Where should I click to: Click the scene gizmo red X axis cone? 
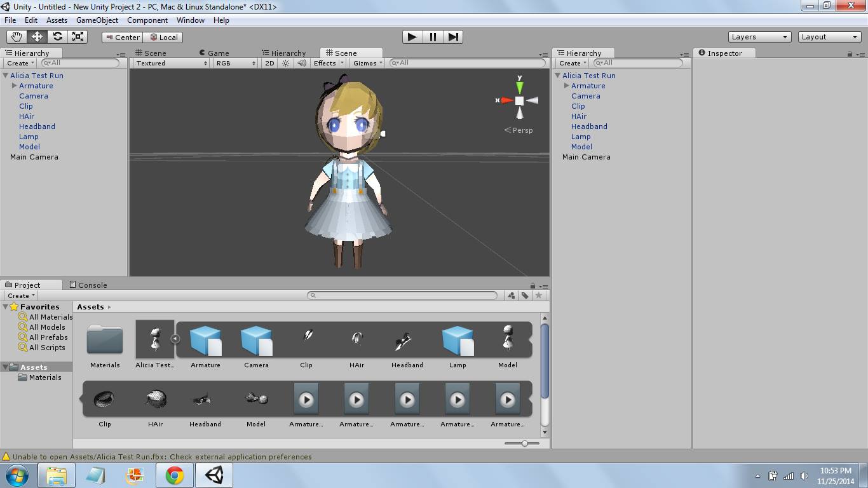(506, 100)
